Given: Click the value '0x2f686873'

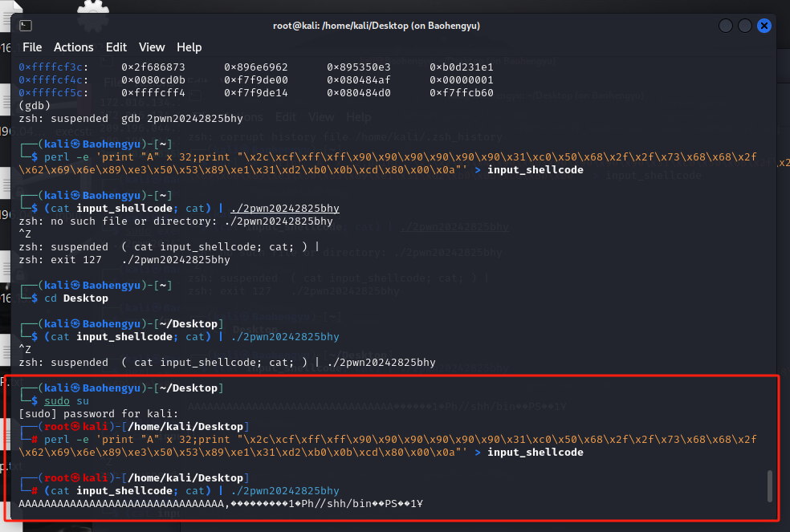Looking at the screenshot, I should point(153,67).
